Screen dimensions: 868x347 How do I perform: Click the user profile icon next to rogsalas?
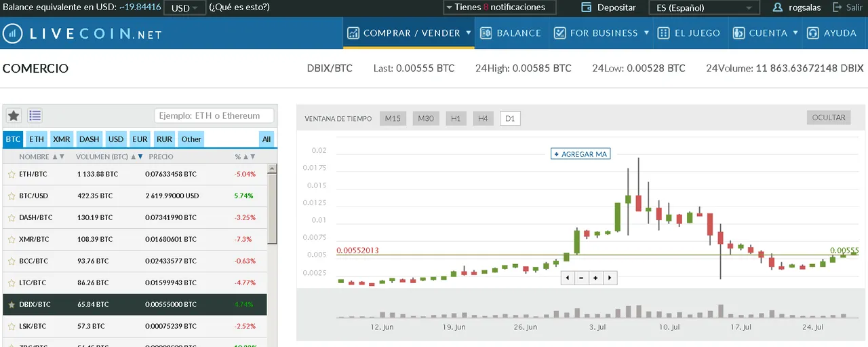[777, 7]
